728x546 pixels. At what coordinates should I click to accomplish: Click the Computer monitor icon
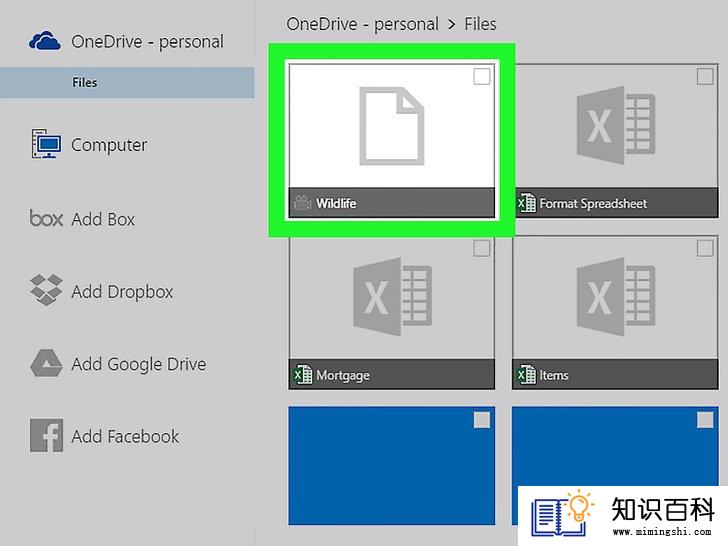point(46,144)
